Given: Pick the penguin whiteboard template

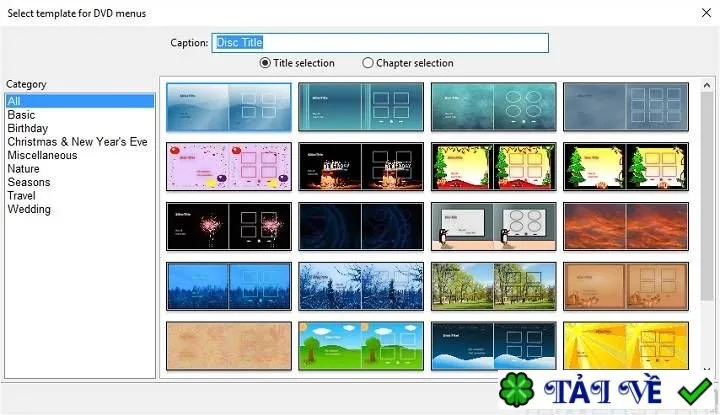Looking at the screenshot, I should pyautogui.click(x=494, y=226).
